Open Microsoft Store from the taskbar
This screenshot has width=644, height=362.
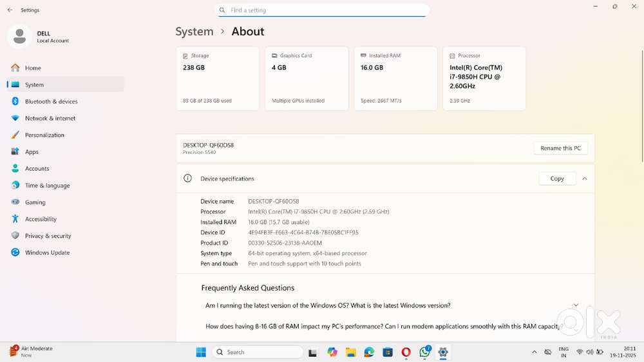pos(387,352)
